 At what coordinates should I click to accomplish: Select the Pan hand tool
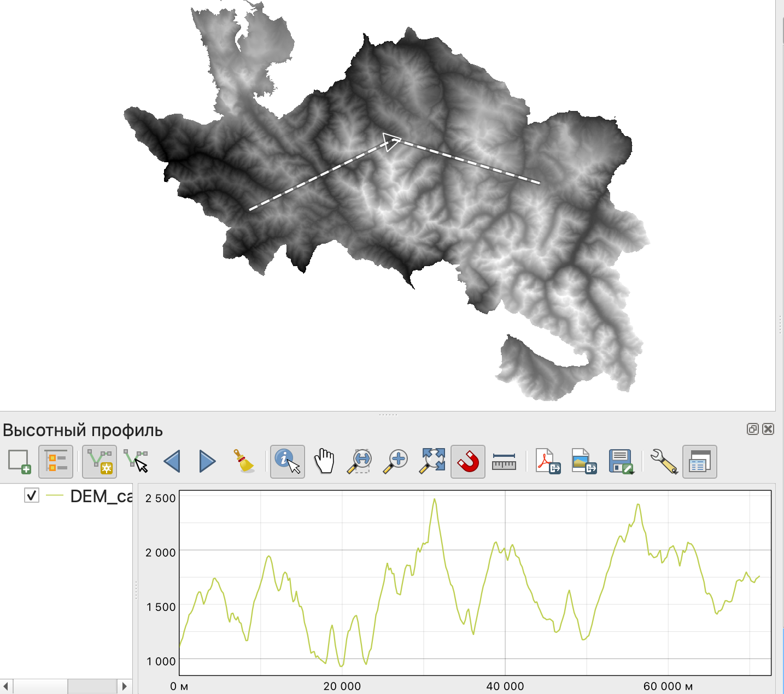click(324, 462)
